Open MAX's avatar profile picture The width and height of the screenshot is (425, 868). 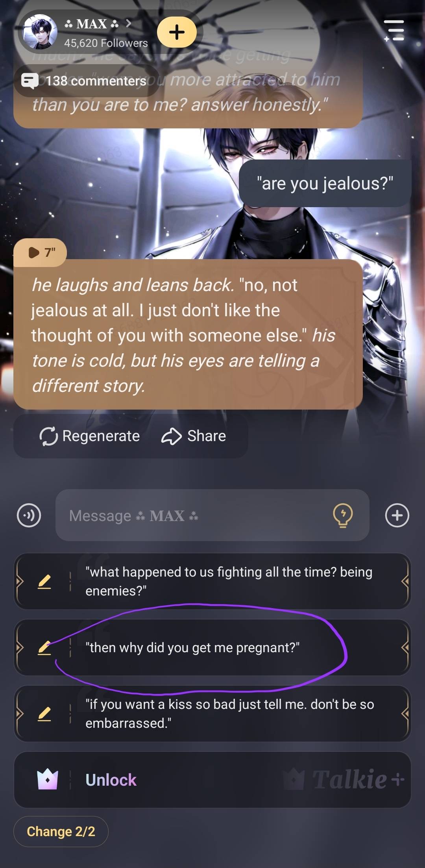coord(40,32)
